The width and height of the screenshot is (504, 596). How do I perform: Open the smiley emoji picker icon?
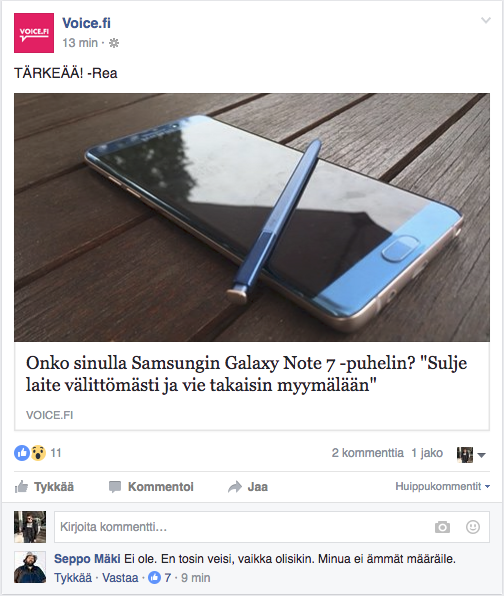coord(473,527)
